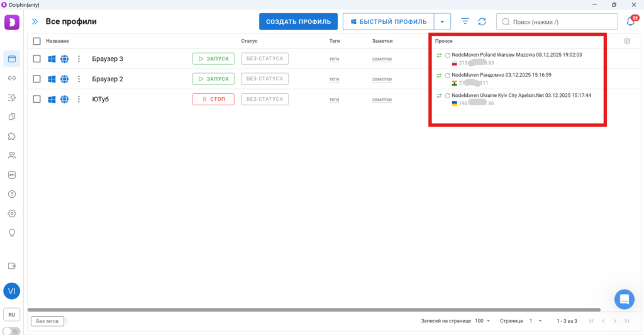
Task: Click the Создать профиль button
Action: point(298,21)
